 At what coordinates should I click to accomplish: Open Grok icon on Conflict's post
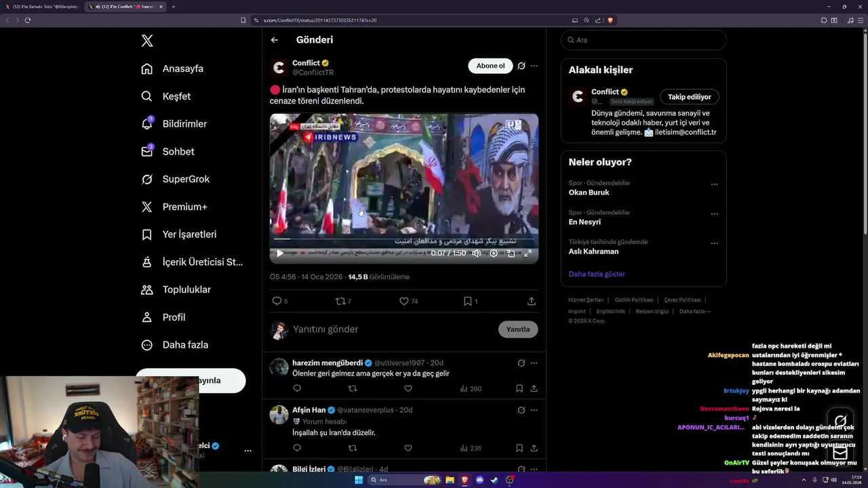(x=521, y=66)
